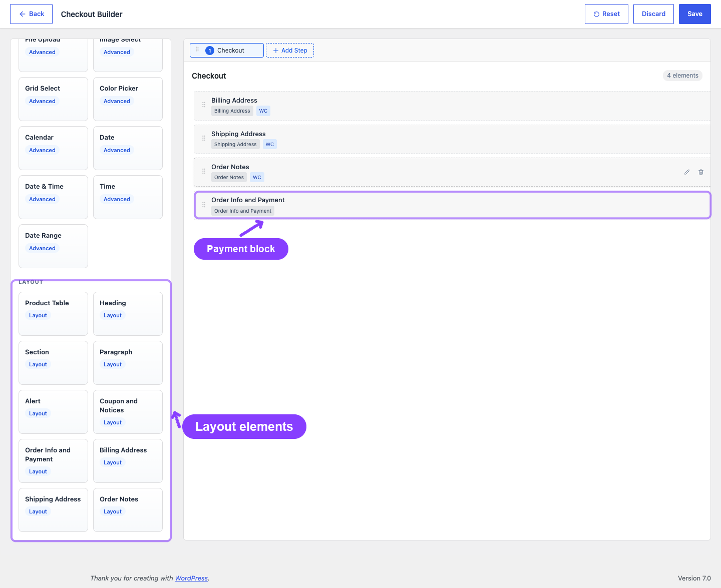Select the Order Notes row in Checkout

click(x=452, y=172)
